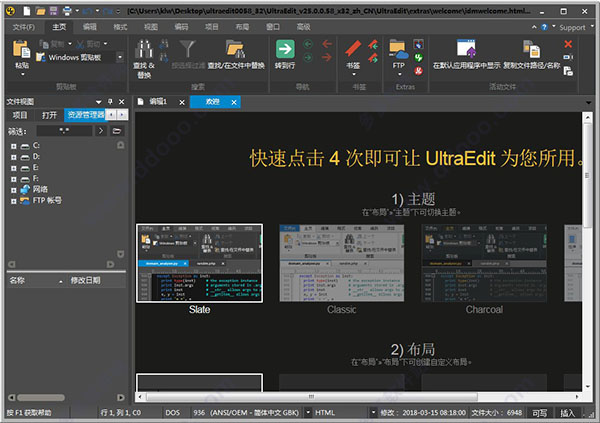The width and height of the screenshot is (600, 423).
Task: Switch to the 项目 tab in file view
Action: [20, 115]
